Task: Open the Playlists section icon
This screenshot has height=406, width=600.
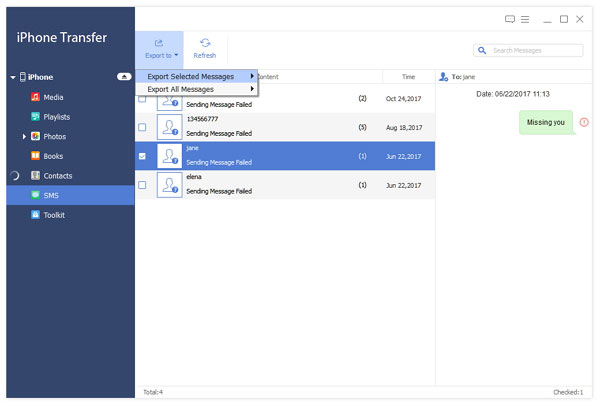Action: 35,116
